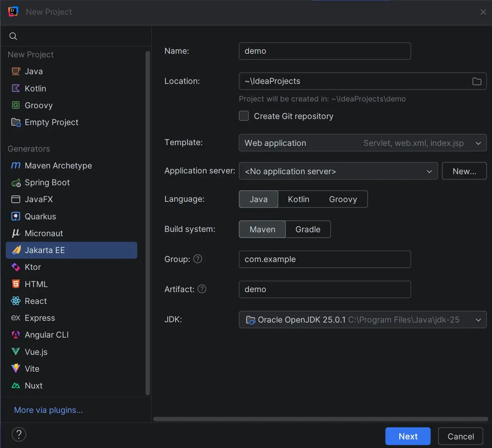Select Maven Archetype in the generators list
This screenshot has height=448, width=492.
click(x=58, y=166)
